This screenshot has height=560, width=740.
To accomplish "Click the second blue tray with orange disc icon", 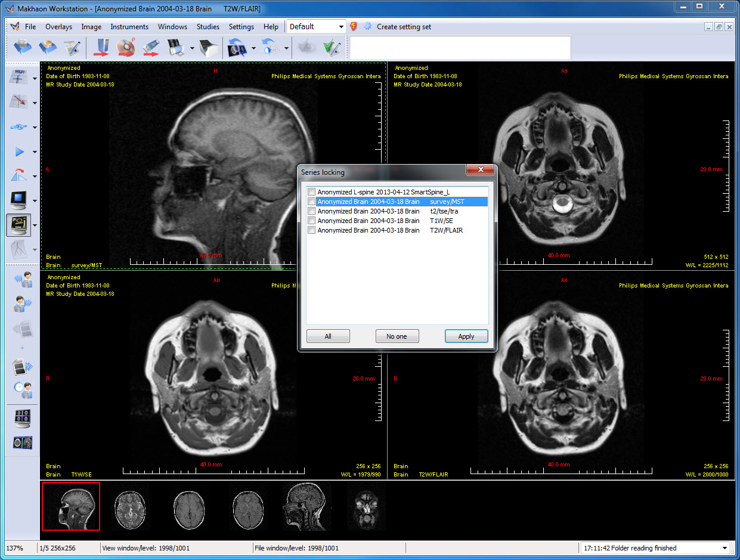I will [x=47, y=47].
